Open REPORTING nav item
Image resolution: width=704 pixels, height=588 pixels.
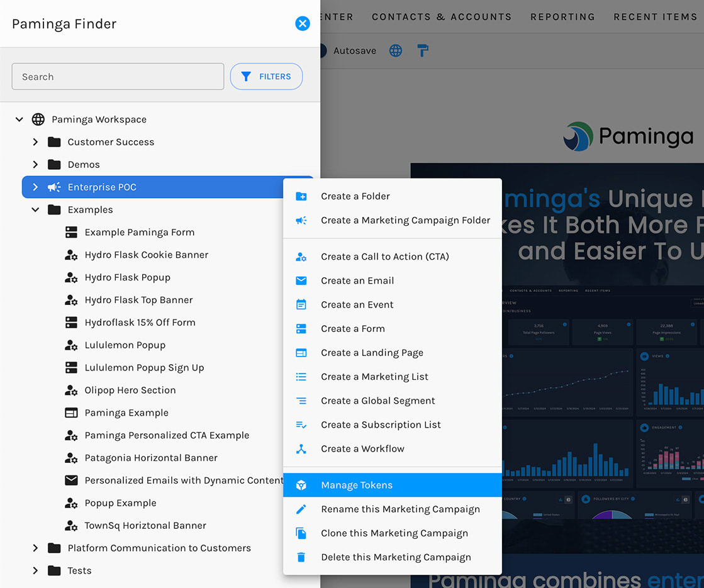(562, 16)
